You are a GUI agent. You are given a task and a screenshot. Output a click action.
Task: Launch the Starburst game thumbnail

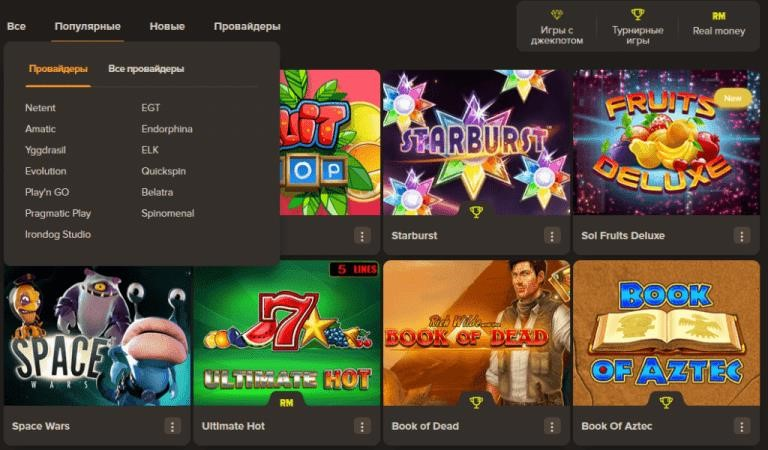[476, 142]
